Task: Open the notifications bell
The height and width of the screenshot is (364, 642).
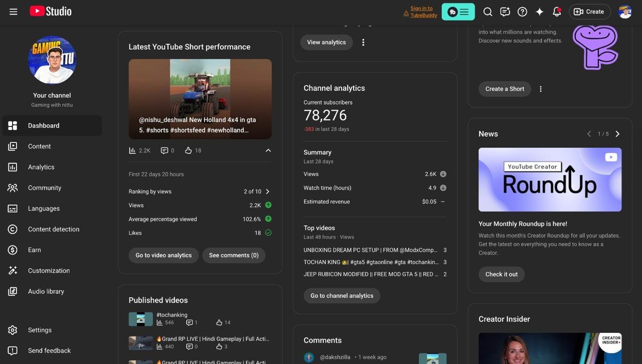Action: (557, 12)
